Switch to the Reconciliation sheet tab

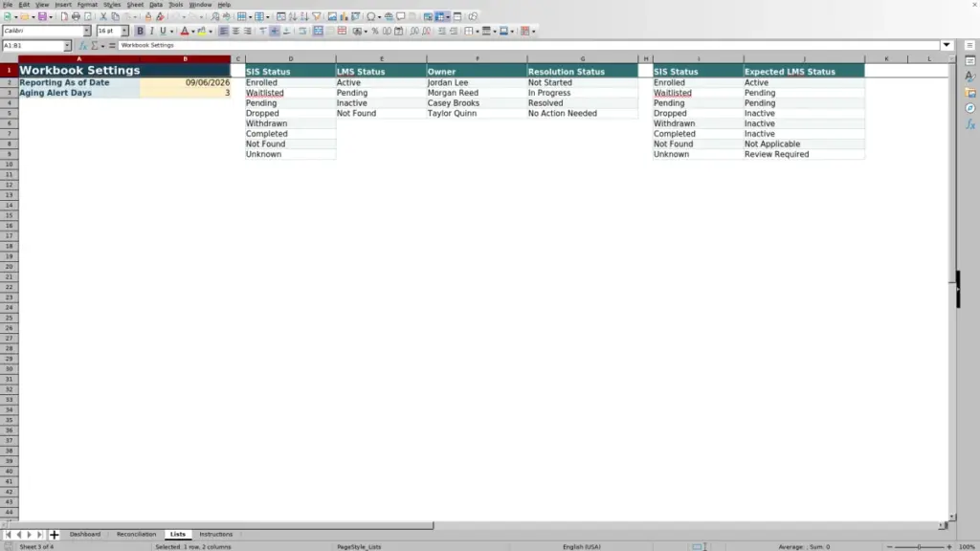tap(136, 534)
